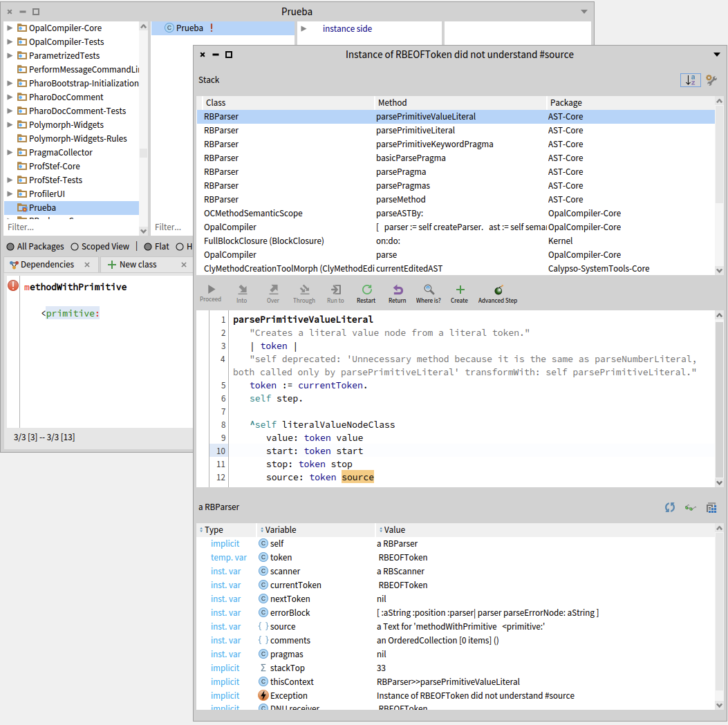Click the Restart debugger icon

(366, 290)
